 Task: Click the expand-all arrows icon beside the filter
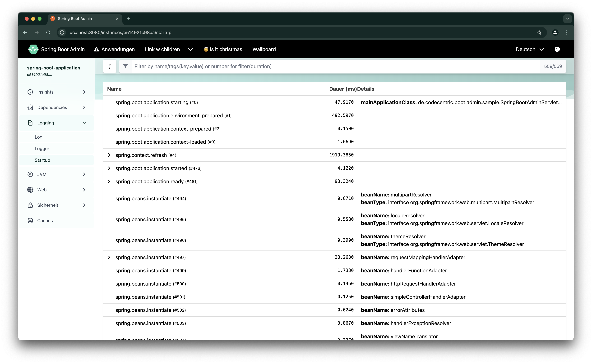point(110,66)
